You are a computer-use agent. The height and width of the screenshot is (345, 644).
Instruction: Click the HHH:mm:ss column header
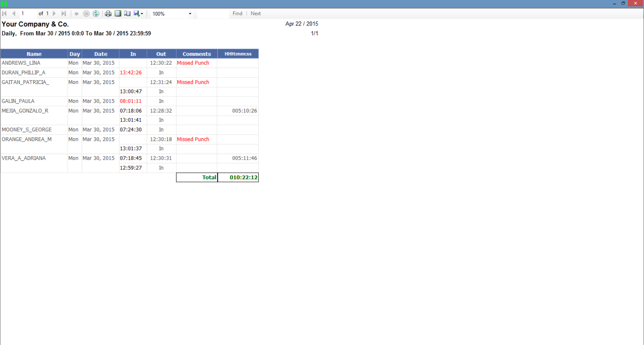238,54
